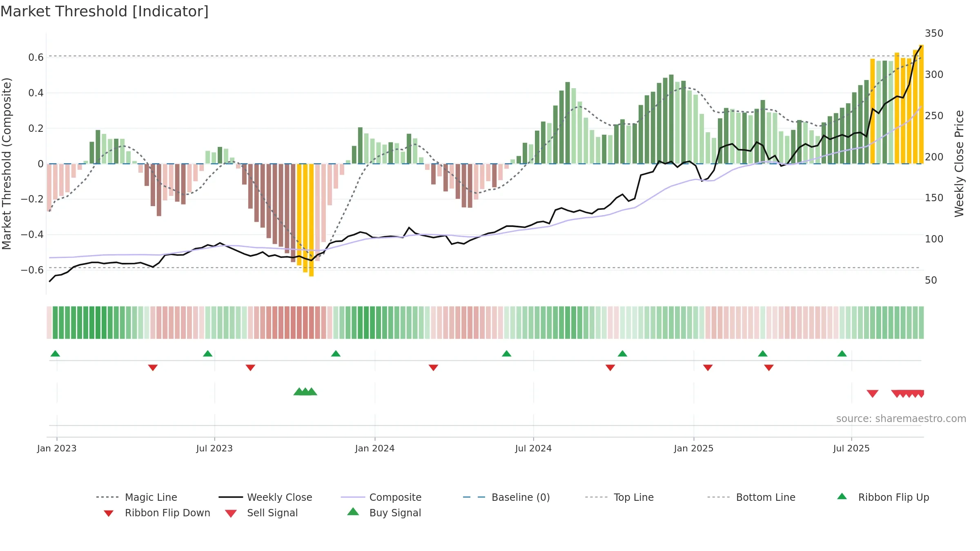
Task: Toggle the Sell Signal legend entry
Action: [261, 513]
